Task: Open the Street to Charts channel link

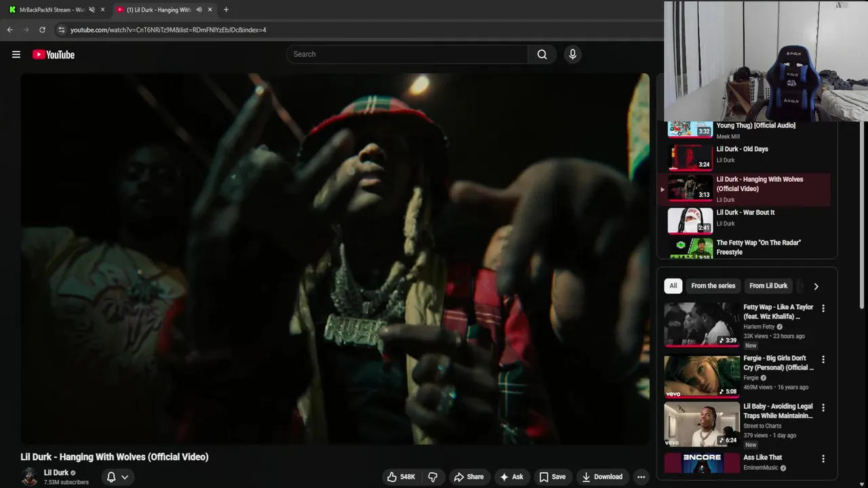Action: coord(762,426)
